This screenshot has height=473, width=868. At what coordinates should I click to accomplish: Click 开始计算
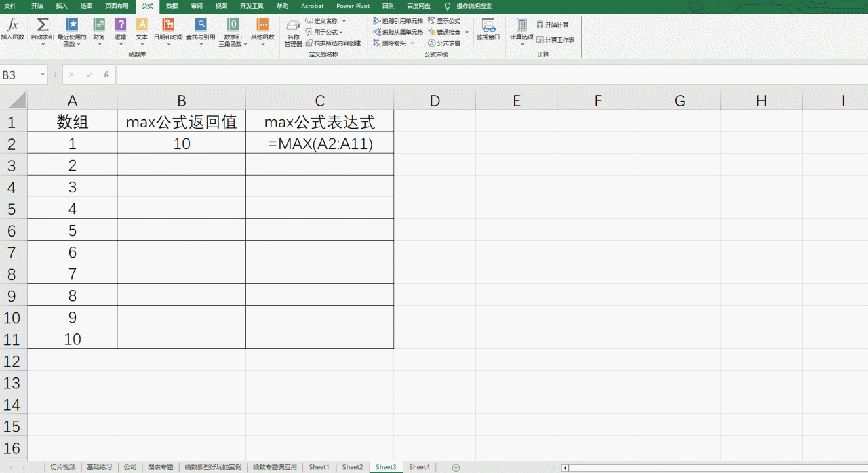pos(553,24)
